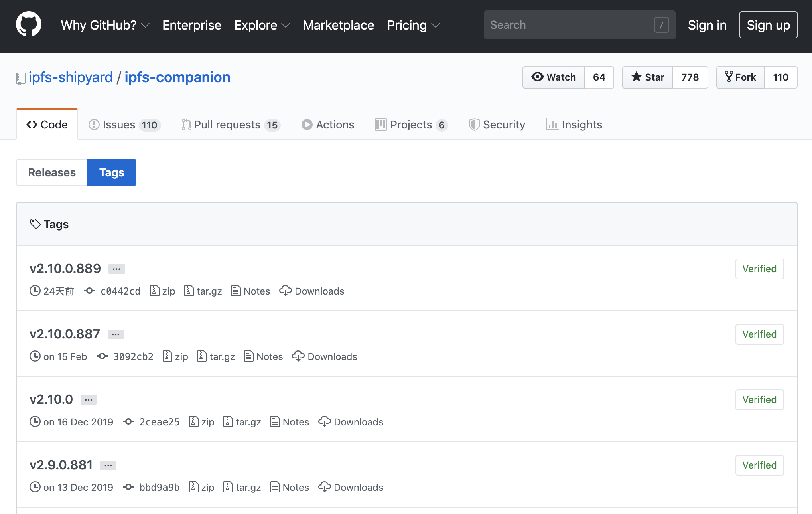The width and height of the screenshot is (812, 514).
Task: Open the GitHub Octocat logo homepage
Action: [29, 25]
